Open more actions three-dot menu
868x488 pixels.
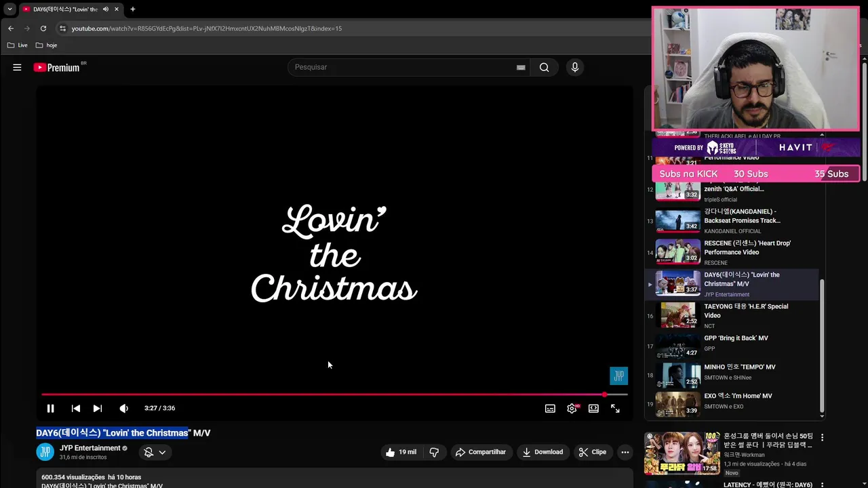click(x=625, y=452)
